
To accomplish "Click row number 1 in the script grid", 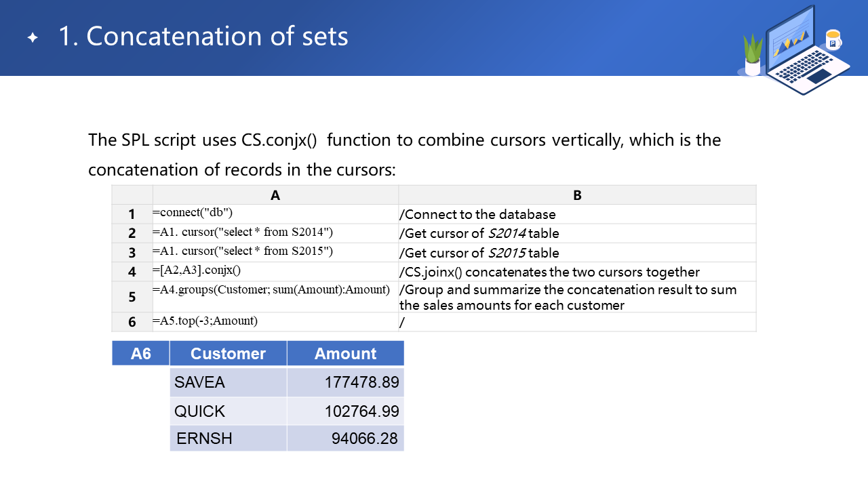I will pos(132,214).
